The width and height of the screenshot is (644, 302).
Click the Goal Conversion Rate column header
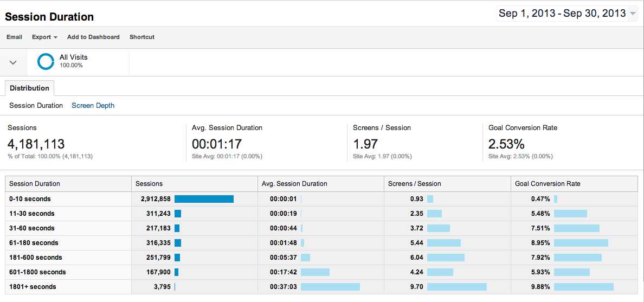click(x=548, y=184)
